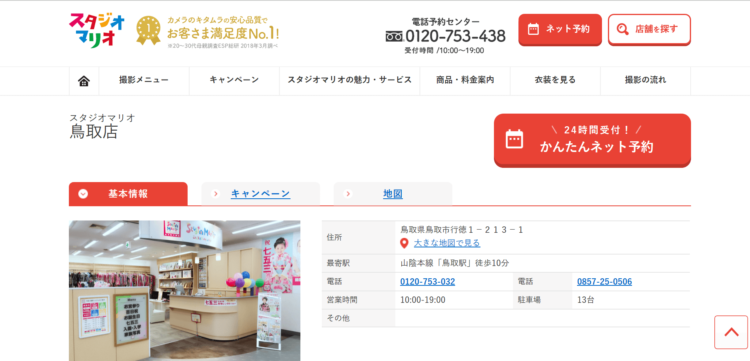The height and width of the screenshot is (361, 750).
Task: Click the magnifier icon in 店舗を探す
Action: click(622, 29)
